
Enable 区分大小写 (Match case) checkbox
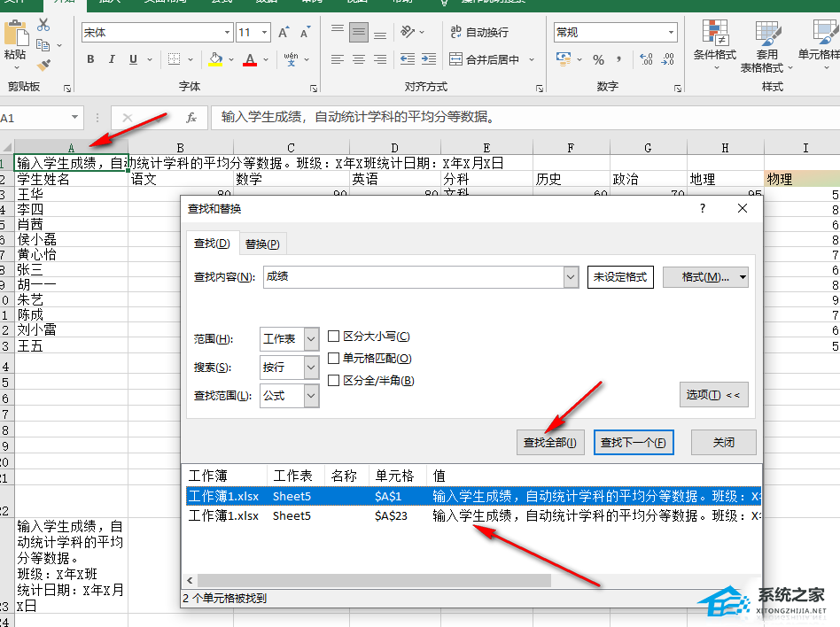click(333, 337)
